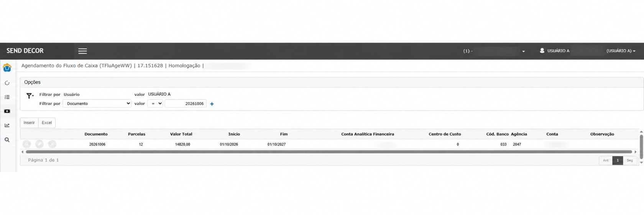Screen dimensions: 644x215
Task: Click Conta Analítica Financeira column header
Action: pyautogui.click(x=368, y=134)
